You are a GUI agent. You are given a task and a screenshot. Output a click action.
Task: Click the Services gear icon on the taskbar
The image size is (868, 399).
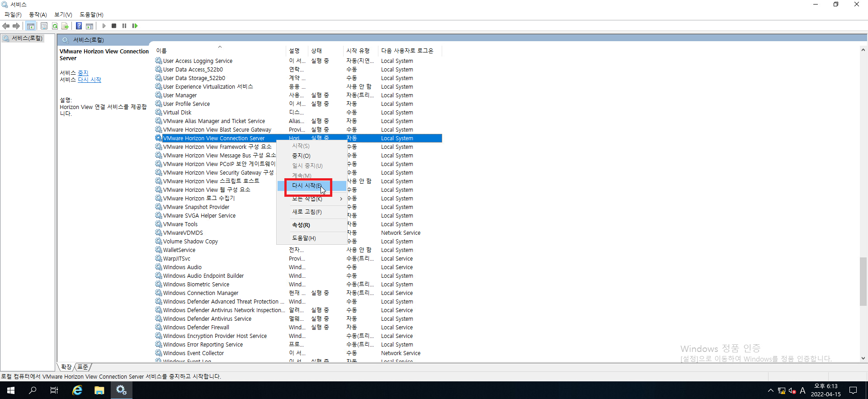click(x=121, y=390)
